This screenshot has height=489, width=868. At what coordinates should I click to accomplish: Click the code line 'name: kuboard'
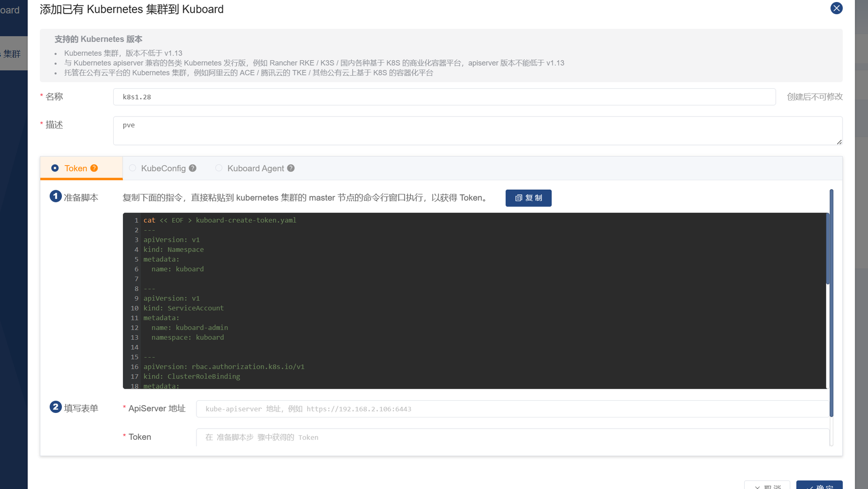point(178,269)
